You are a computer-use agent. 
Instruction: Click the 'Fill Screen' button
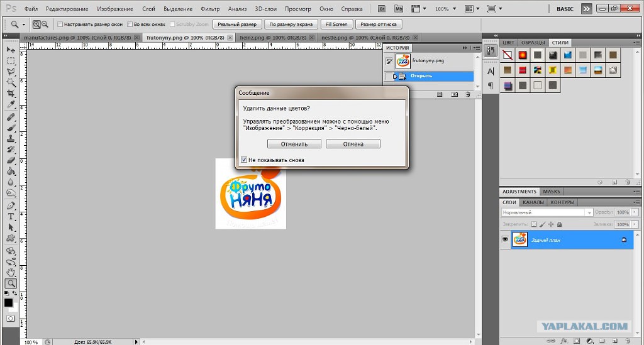[x=336, y=25]
